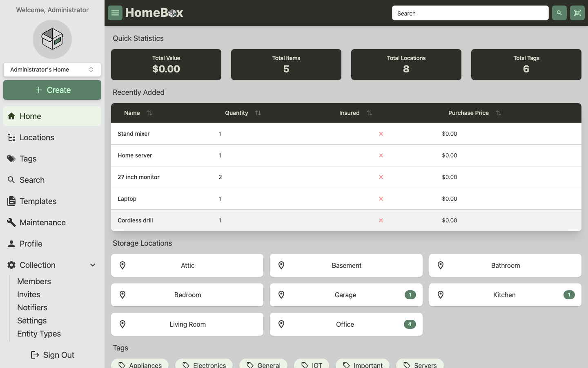The height and width of the screenshot is (368, 588).
Task: Open the Administrator's Home collection selector
Action: coord(52,70)
